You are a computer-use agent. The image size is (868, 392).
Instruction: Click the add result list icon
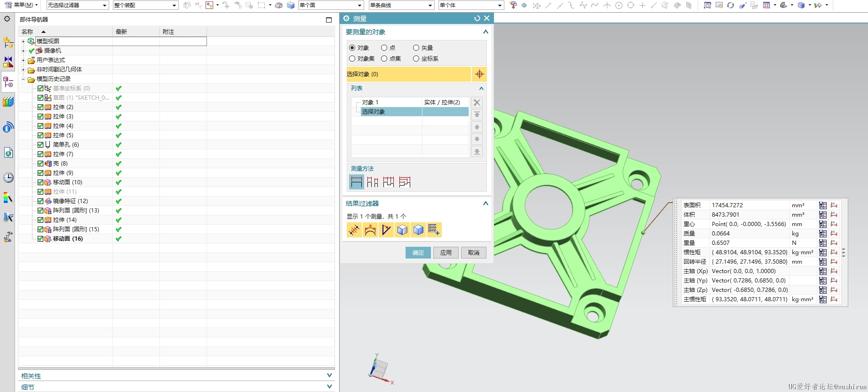pyautogui.click(x=434, y=230)
